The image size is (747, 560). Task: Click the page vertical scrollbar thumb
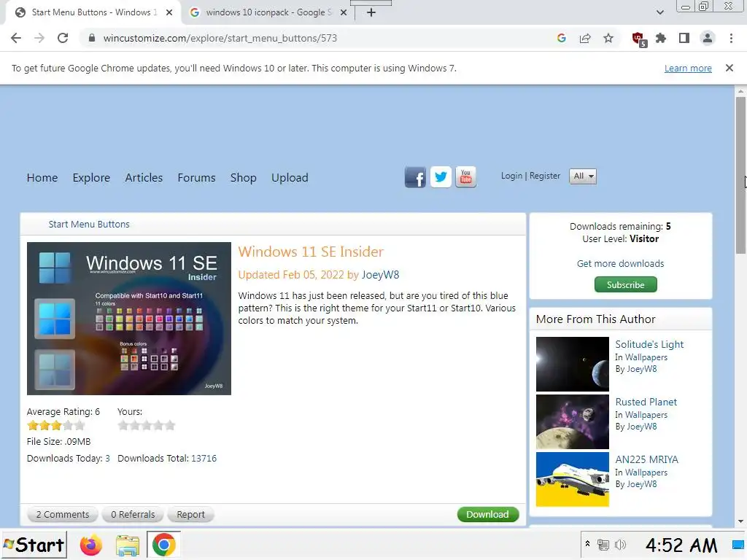tap(740, 176)
